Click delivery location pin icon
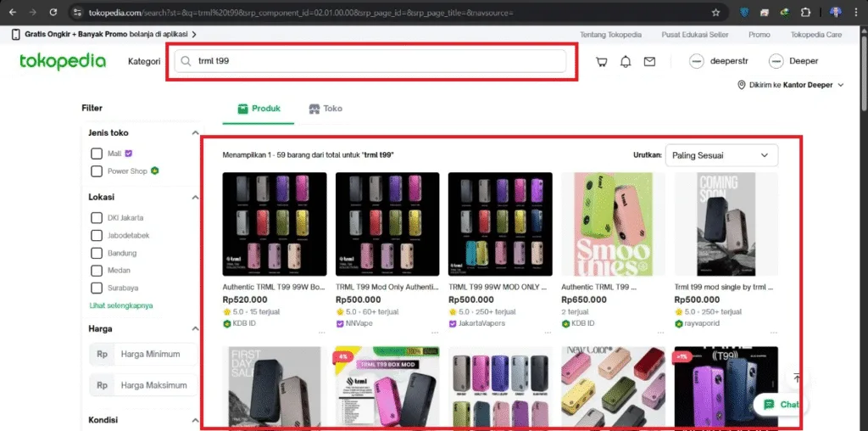Screen dimensions: 868x431 pos(742,86)
